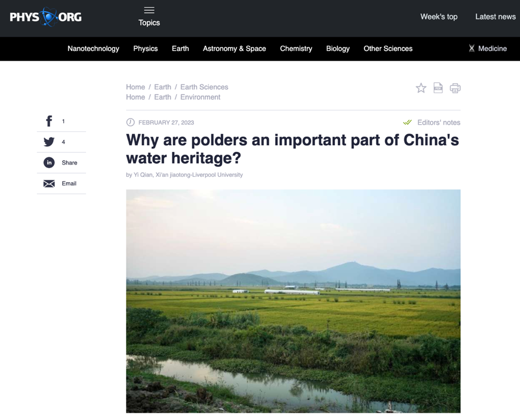Click the clock icon beside the date

click(x=130, y=122)
